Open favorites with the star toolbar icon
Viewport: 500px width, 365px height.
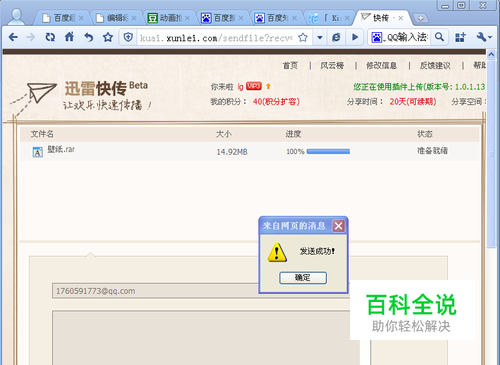tap(108, 37)
